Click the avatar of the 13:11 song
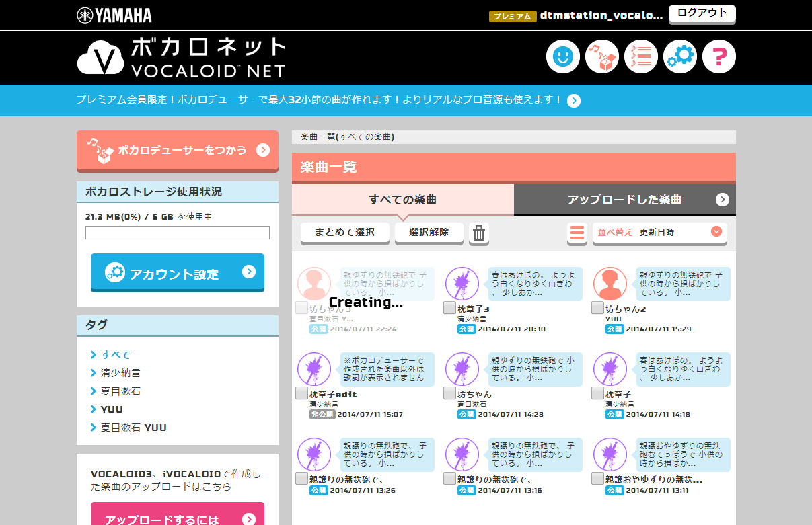Screen dimensions: 812x525 [x=610, y=454]
